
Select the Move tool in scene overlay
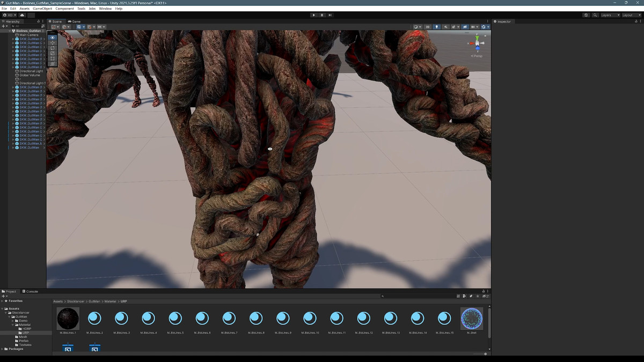coord(53,43)
